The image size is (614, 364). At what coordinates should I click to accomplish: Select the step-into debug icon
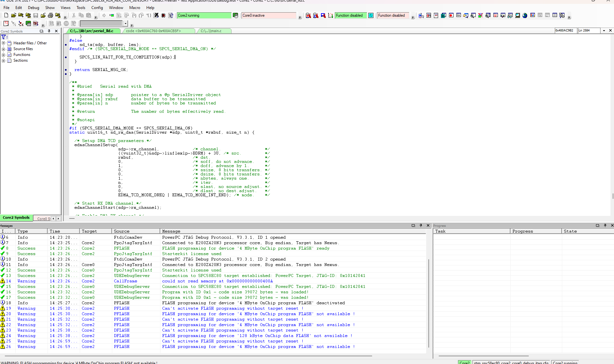(x=134, y=15)
